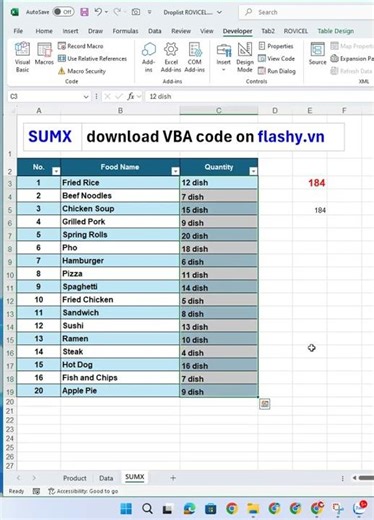The height and width of the screenshot is (520, 374).
Task: Open the Add-ins manager
Action: 149,57
